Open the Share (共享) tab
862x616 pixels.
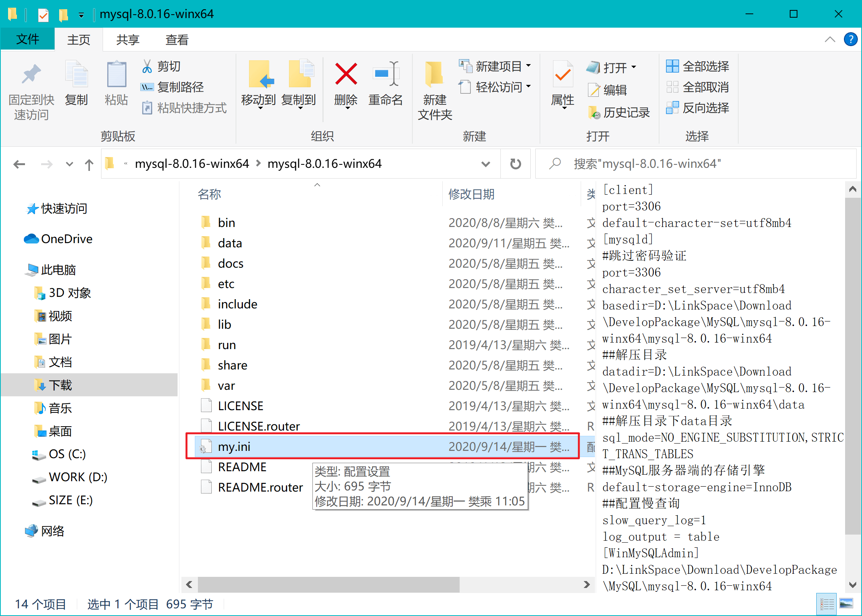[128, 40]
